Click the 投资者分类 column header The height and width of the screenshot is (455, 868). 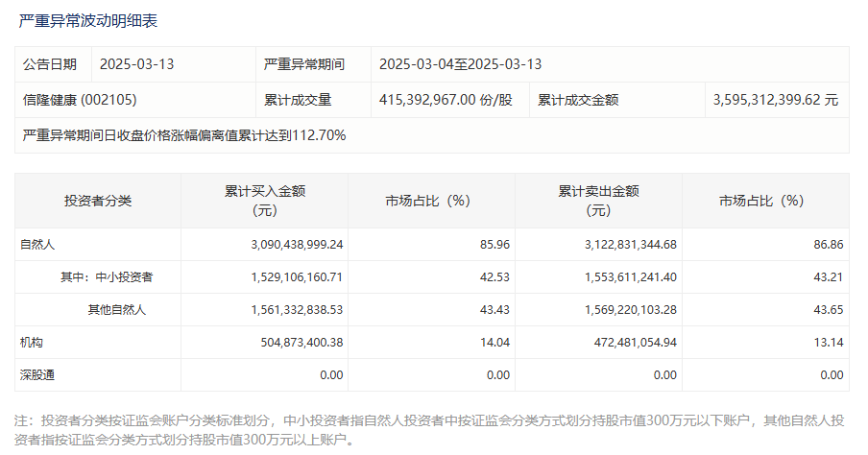(x=98, y=201)
